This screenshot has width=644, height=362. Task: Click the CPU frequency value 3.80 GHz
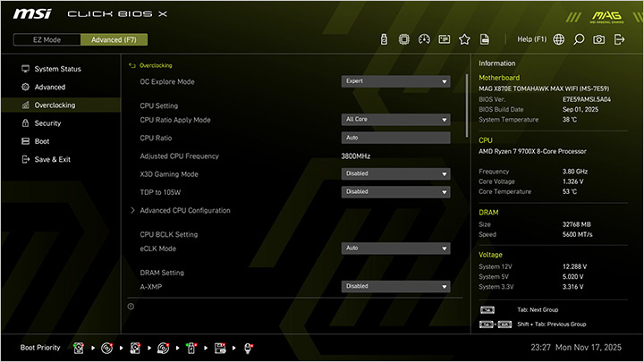click(x=575, y=172)
